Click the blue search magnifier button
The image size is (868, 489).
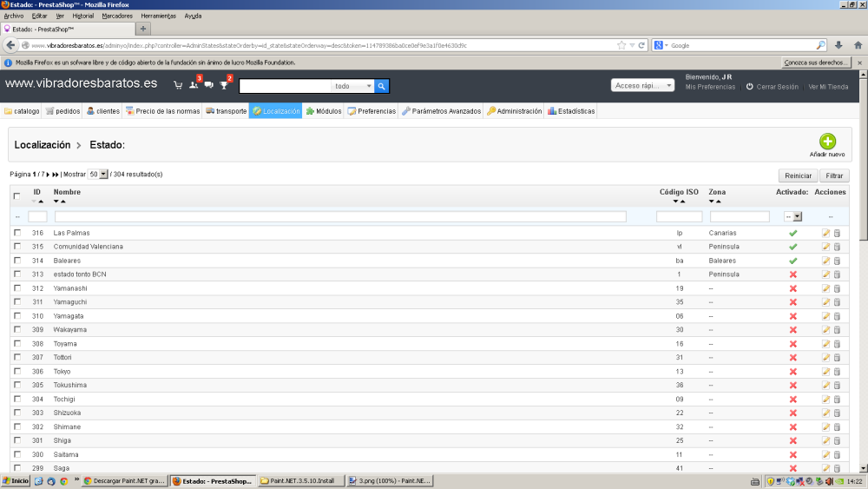tap(381, 86)
